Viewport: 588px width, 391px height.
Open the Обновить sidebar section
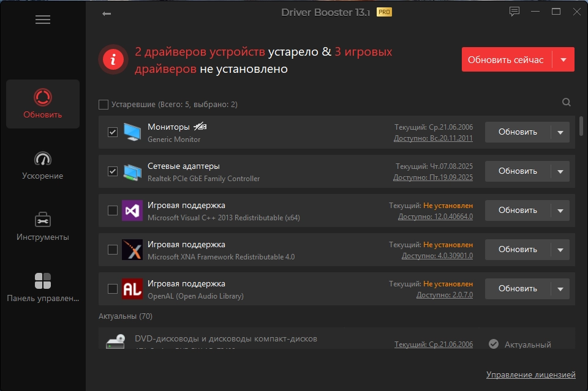pos(43,104)
